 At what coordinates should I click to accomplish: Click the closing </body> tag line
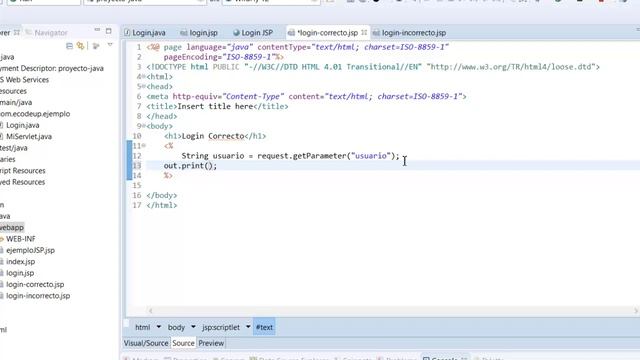(x=162, y=196)
